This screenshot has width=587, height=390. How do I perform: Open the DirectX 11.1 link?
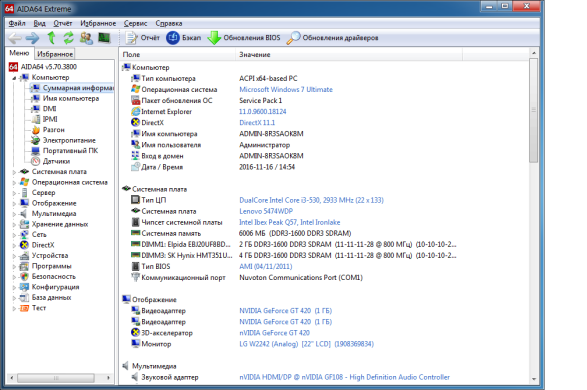[257, 122]
